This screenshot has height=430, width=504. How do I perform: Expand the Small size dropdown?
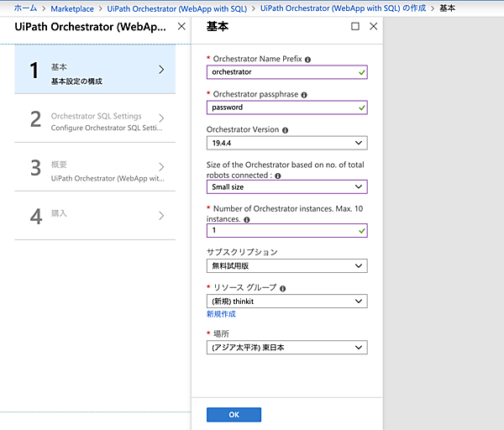pos(286,186)
